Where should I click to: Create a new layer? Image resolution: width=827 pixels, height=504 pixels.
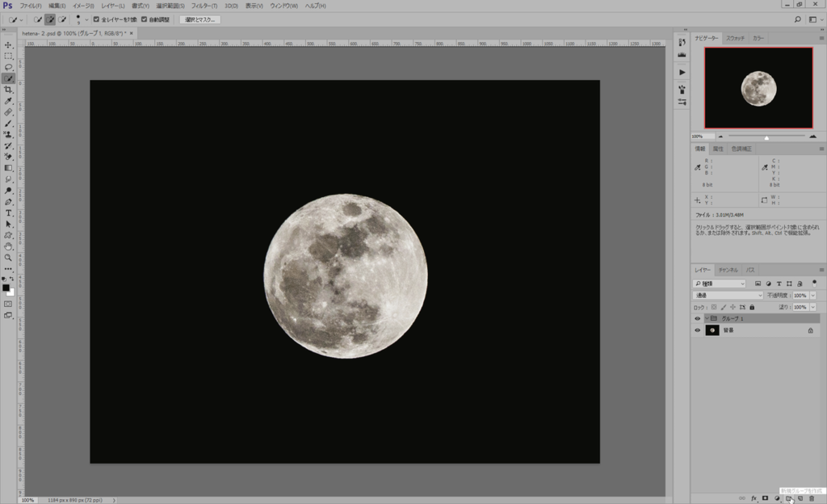point(800,498)
